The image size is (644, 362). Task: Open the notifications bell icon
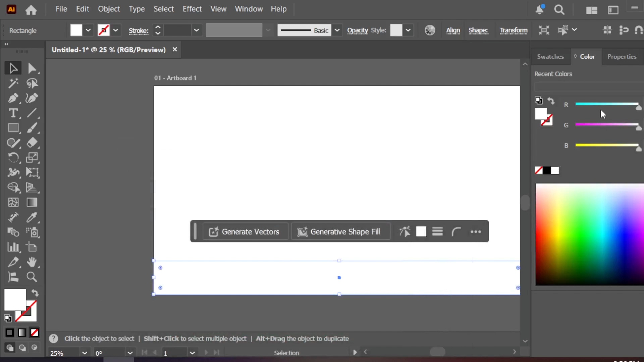click(x=540, y=9)
